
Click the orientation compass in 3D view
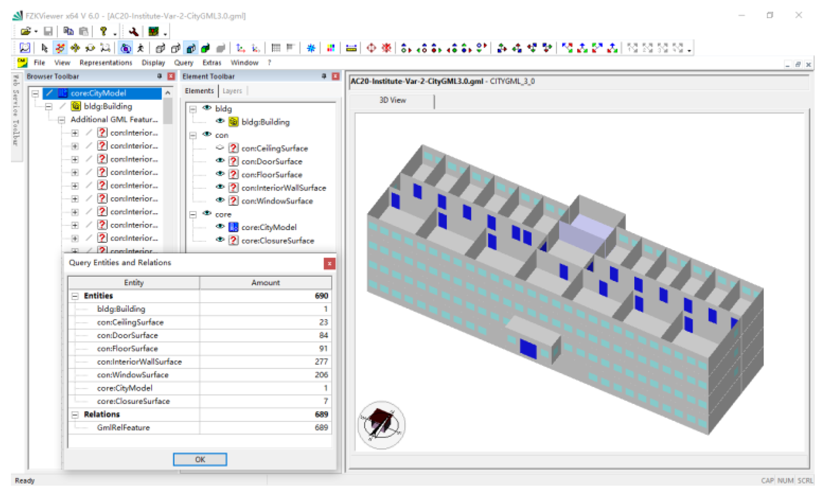(x=381, y=425)
